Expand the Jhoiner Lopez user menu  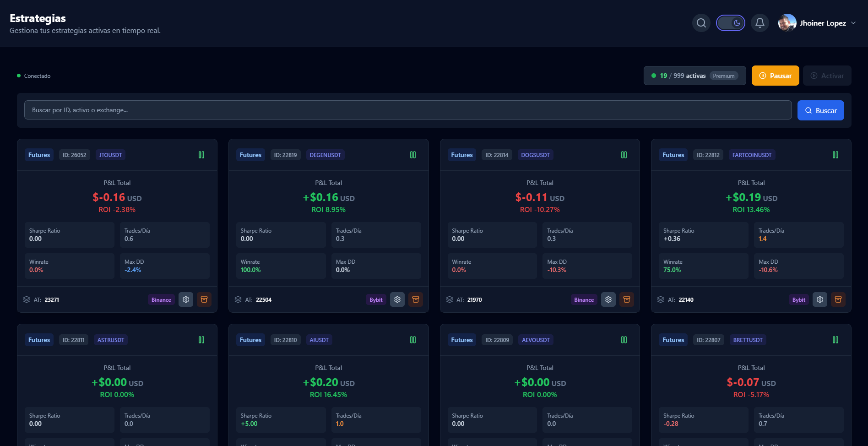853,23
